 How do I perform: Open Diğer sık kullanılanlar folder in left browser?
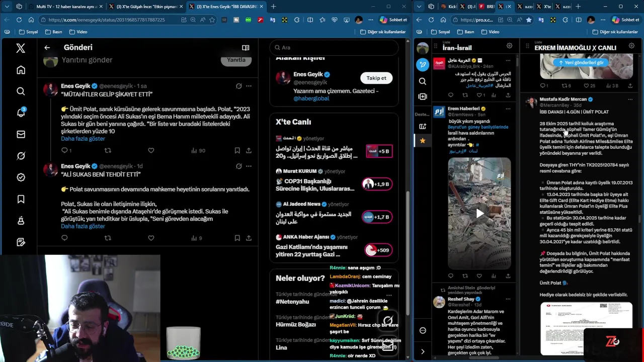[383, 32]
